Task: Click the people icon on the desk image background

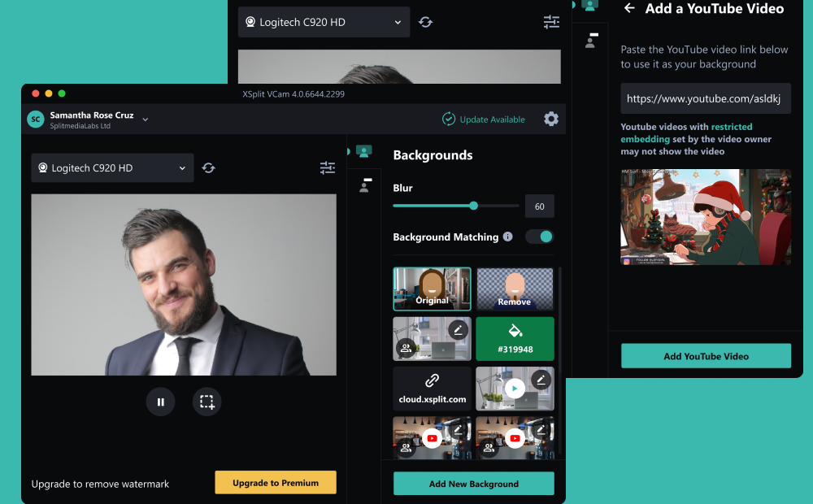Action: 406,349
